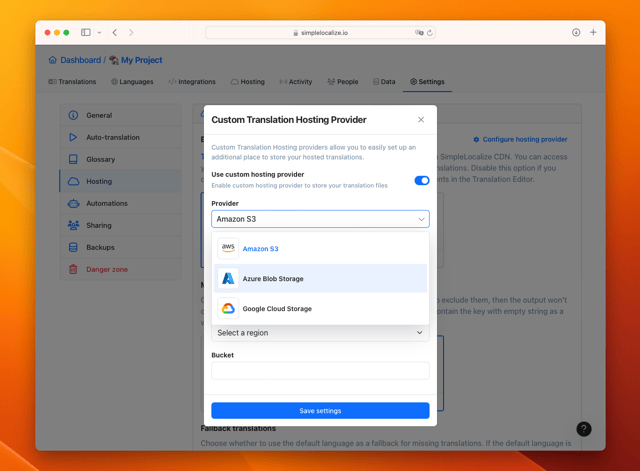Viewport: 640px width, 471px height.
Task: Reload the page in Safari
Action: pyautogui.click(x=430, y=33)
